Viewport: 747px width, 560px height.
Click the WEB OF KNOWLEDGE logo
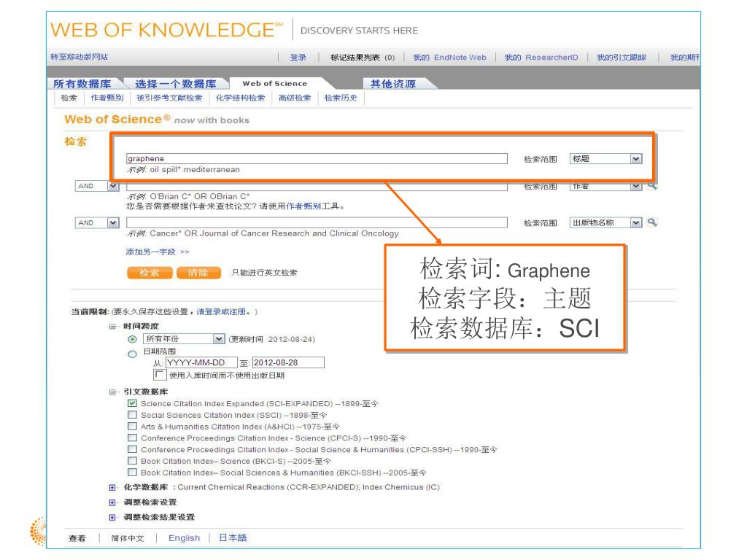[166, 30]
